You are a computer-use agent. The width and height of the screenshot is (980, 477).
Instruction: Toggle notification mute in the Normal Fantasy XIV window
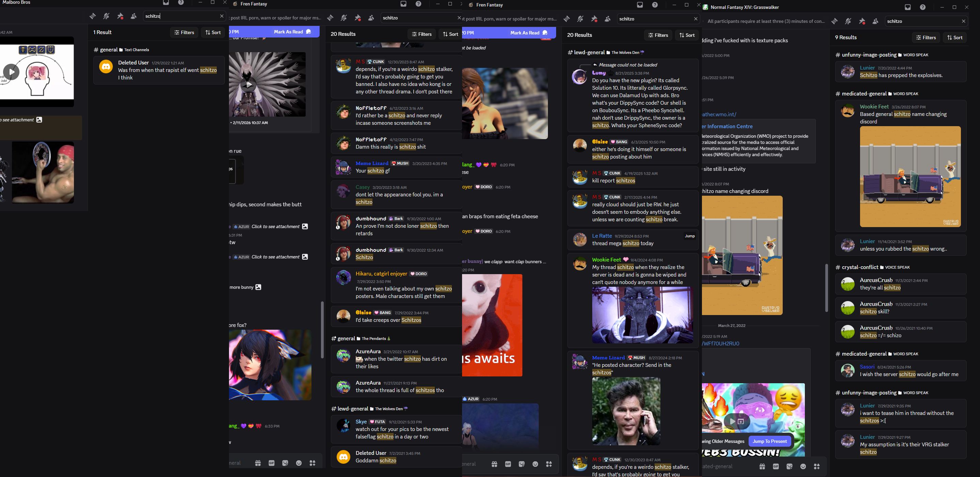(x=848, y=21)
